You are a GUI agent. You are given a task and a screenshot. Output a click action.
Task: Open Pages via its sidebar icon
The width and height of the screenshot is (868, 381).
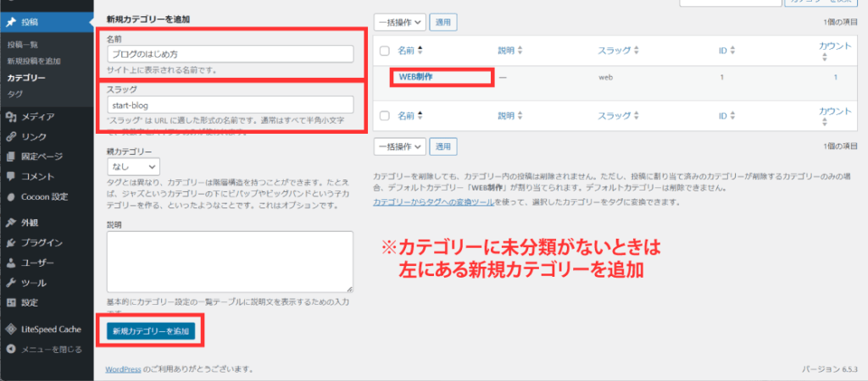pyautogui.click(x=11, y=157)
